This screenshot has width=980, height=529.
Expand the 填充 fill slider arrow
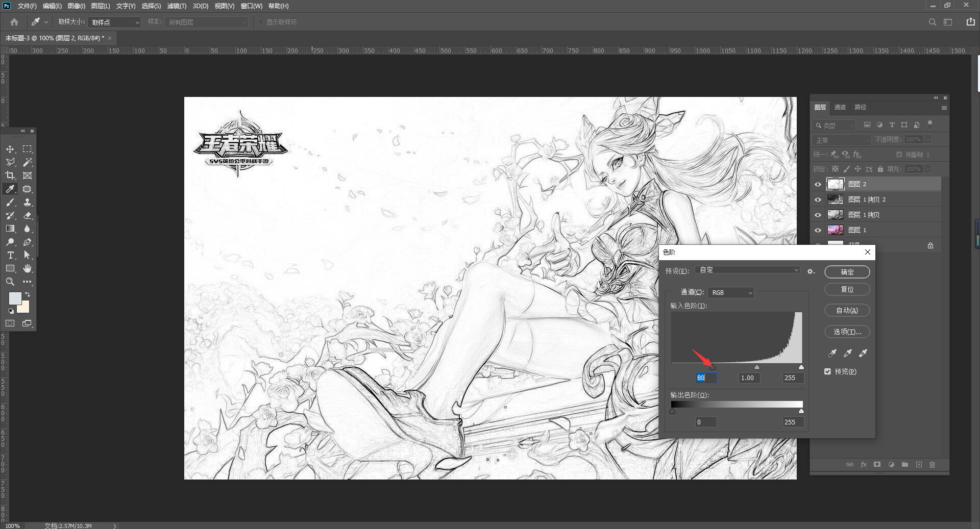(x=928, y=169)
